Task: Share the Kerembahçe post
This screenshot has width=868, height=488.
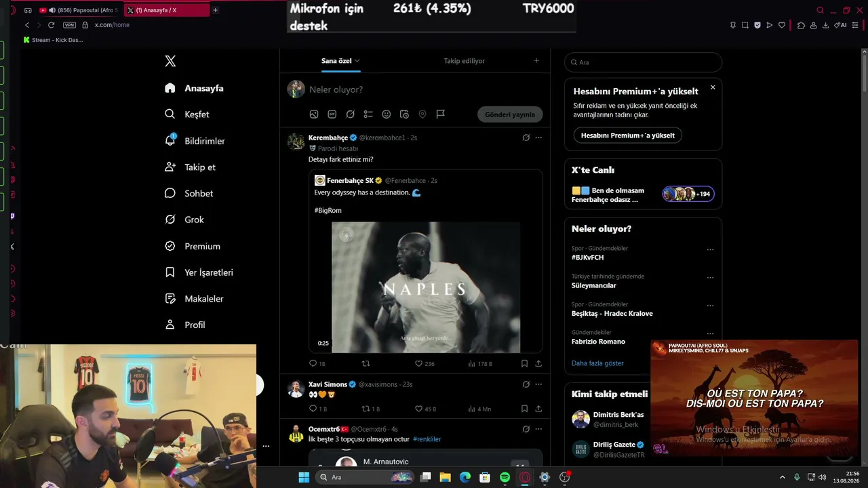Action: point(538,363)
